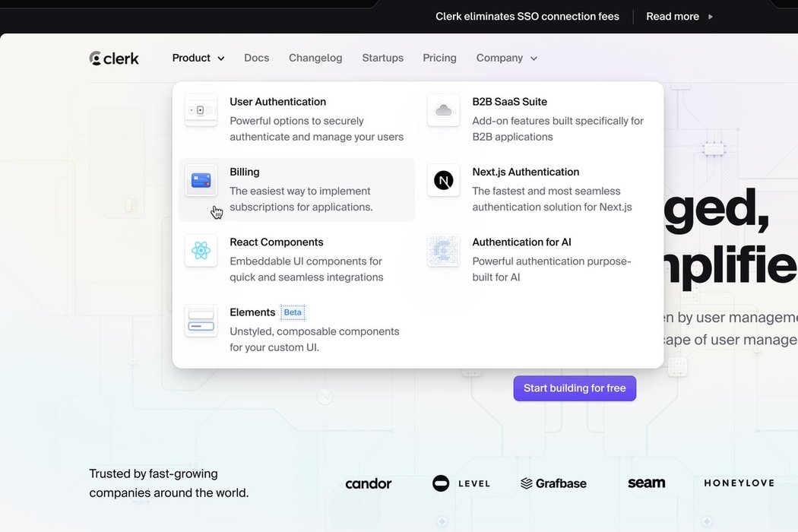Image resolution: width=798 pixels, height=532 pixels.
Task: Click the B2B SaaS Suite cloud icon
Action: [x=444, y=110]
